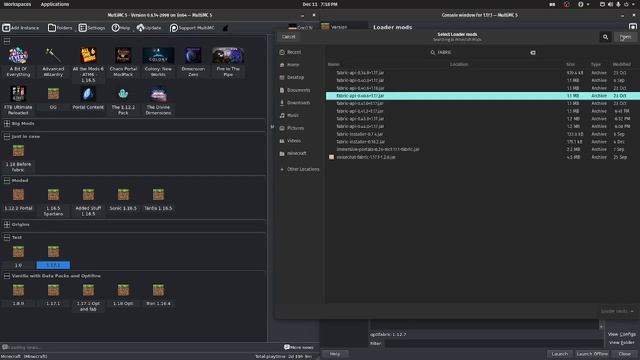Open Folders menu in MultiMC toolbar
640x360 pixels.
[60, 28]
